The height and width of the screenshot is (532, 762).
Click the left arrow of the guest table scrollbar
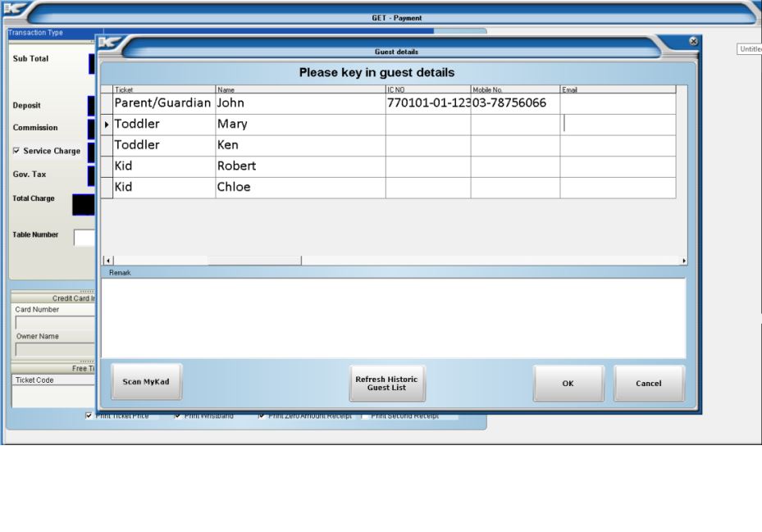click(x=108, y=261)
